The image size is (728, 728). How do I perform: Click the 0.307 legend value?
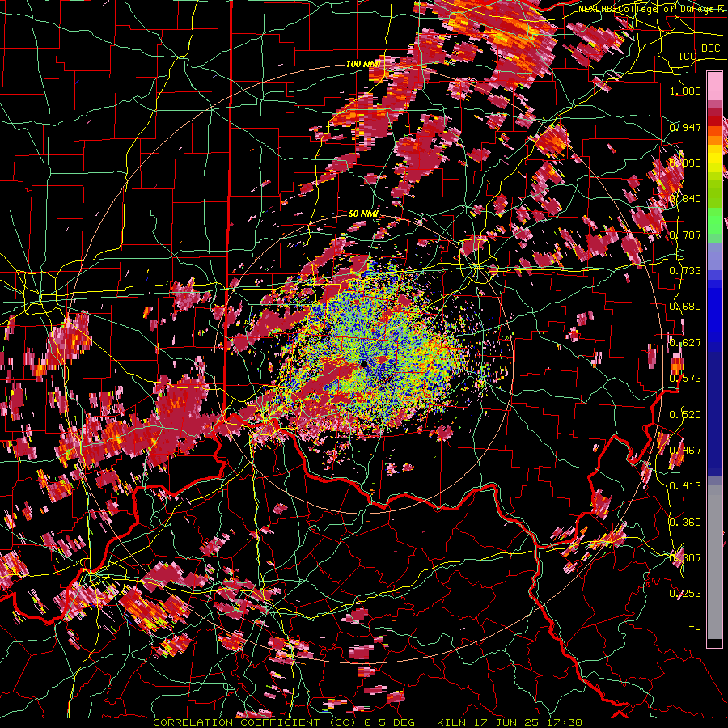click(x=685, y=558)
